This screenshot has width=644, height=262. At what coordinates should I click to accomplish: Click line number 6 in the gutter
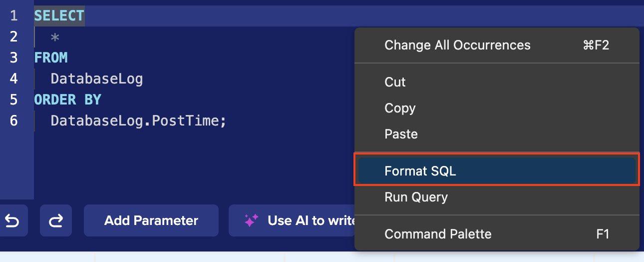(x=13, y=120)
